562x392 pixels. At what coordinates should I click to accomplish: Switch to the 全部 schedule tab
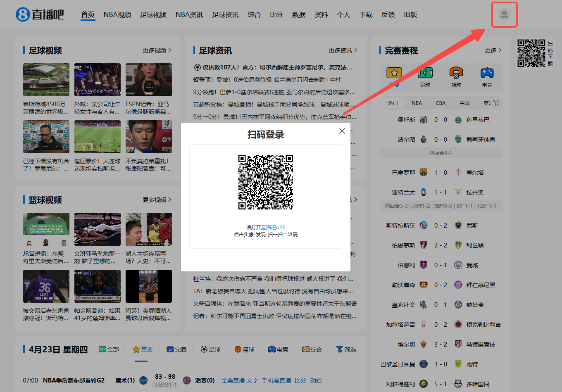(109, 349)
